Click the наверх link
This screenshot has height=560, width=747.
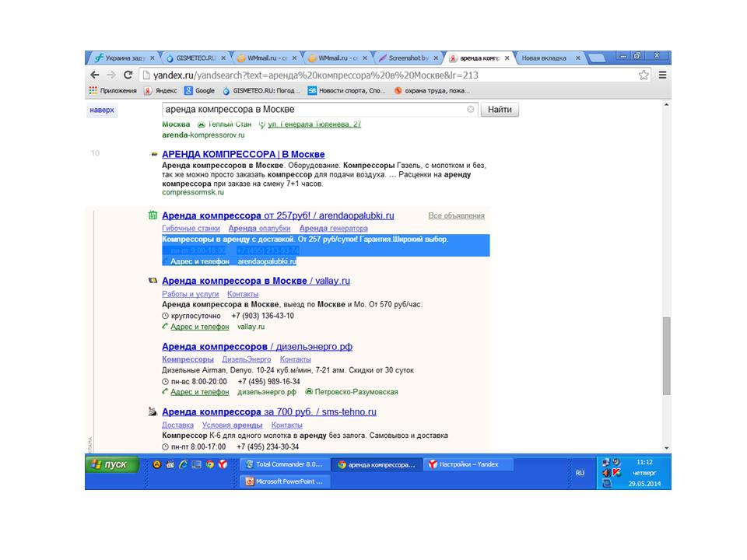point(102,110)
